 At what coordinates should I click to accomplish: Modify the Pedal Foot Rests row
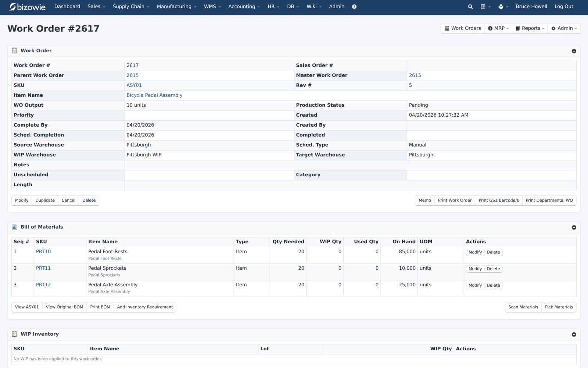[x=475, y=252]
